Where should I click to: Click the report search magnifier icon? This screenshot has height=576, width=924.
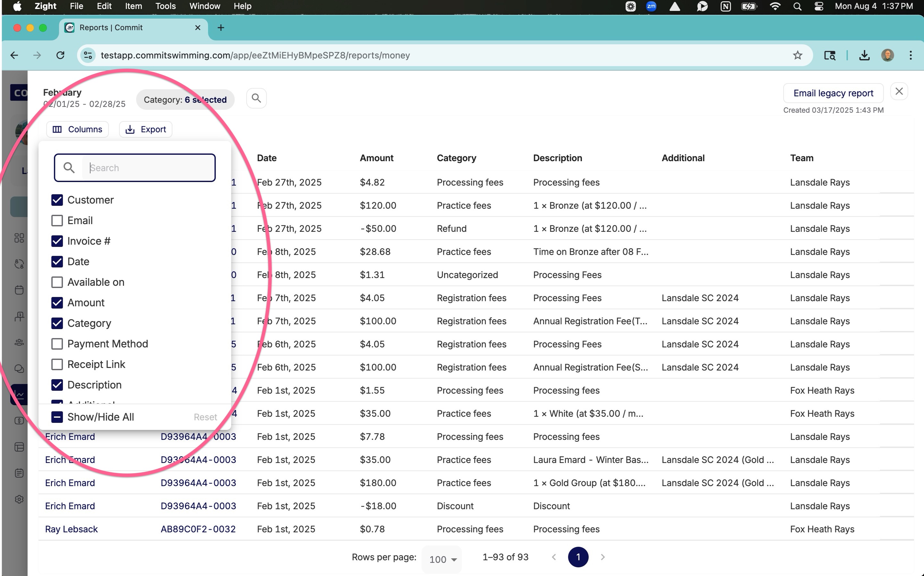[256, 99]
